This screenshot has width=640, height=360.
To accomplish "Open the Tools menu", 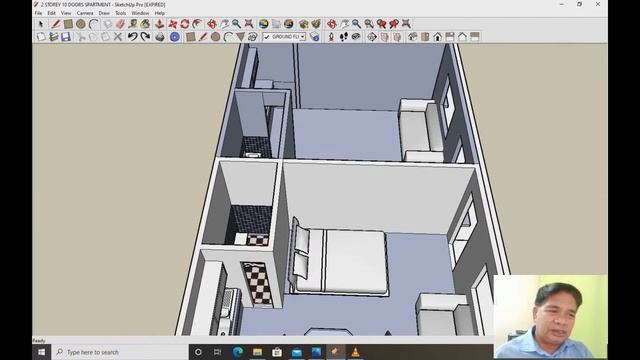I will (x=120, y=13).
